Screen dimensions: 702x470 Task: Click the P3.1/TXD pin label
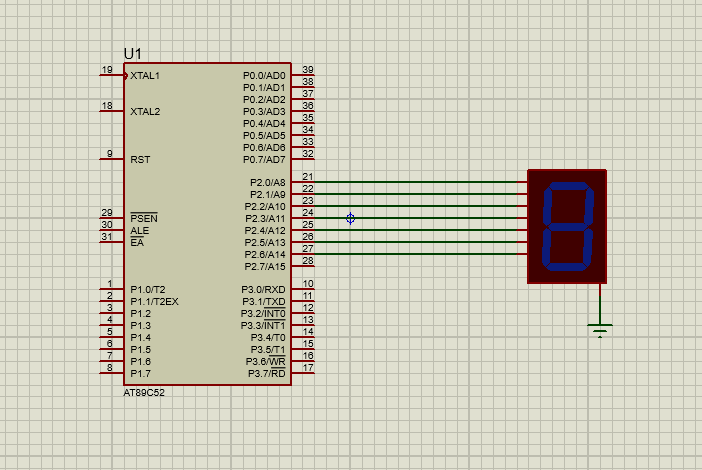click(x=264, y=302)
